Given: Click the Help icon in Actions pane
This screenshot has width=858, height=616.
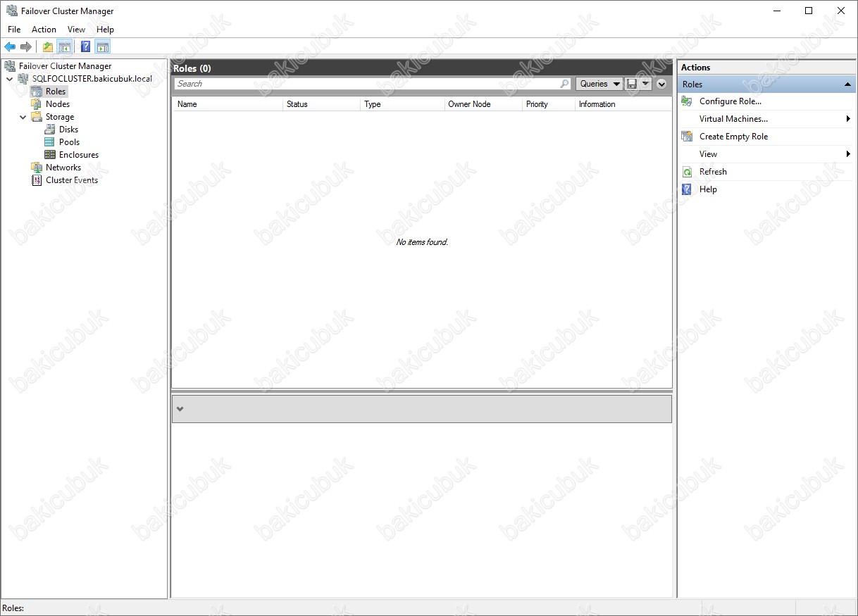Looking at the screenshot, I should point(687,189).
